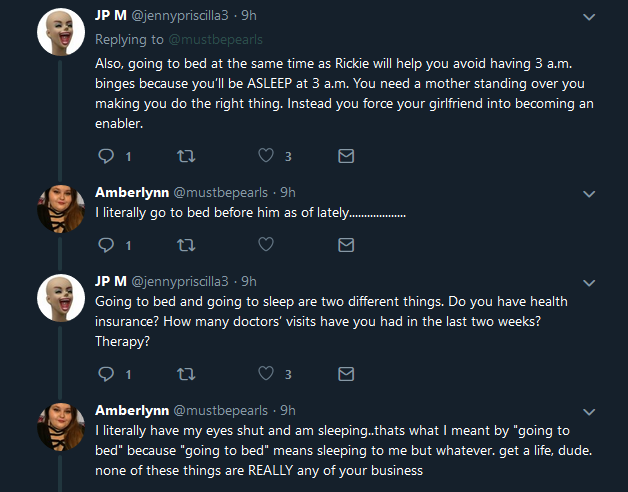Like JP M's tweet asking about therapy
The height and width of the screenshot is (492, 628).
pyautogui.click(x=266, y=373)
